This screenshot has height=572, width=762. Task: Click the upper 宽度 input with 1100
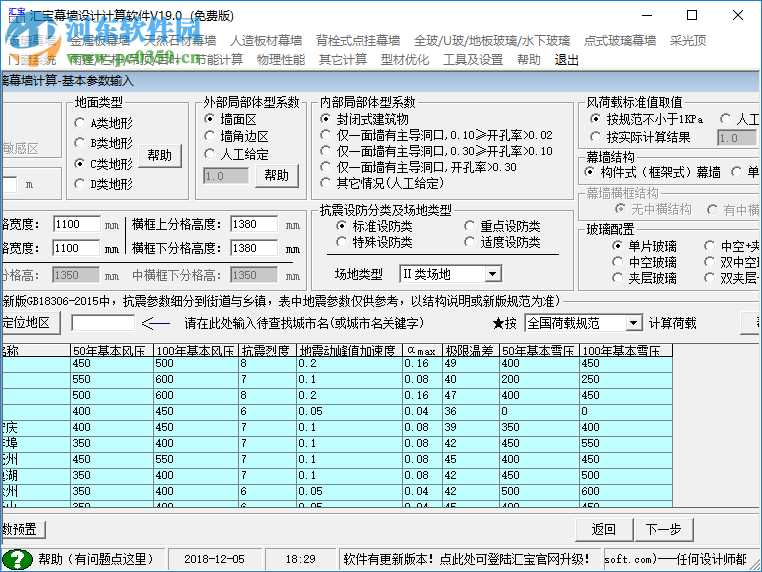(x=76, y=224)
